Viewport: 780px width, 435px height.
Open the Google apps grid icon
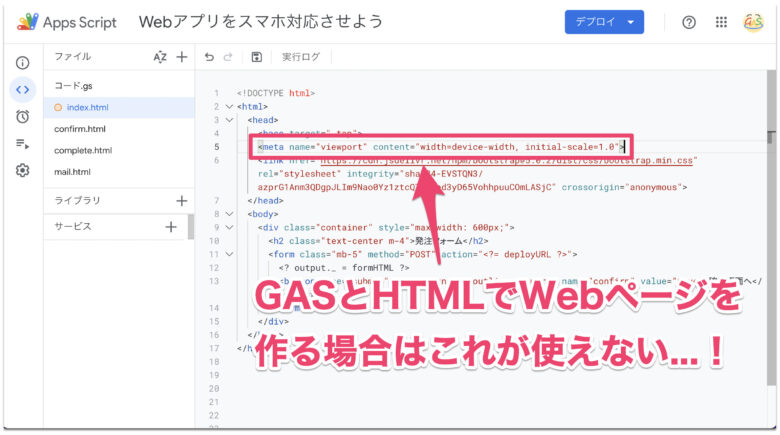tap(721, 22)
